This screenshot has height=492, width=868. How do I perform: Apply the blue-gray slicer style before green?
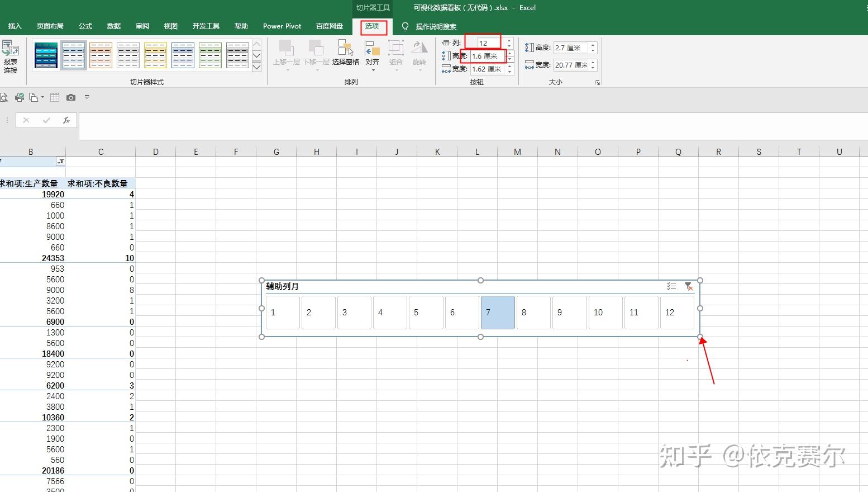pos(183,55)
